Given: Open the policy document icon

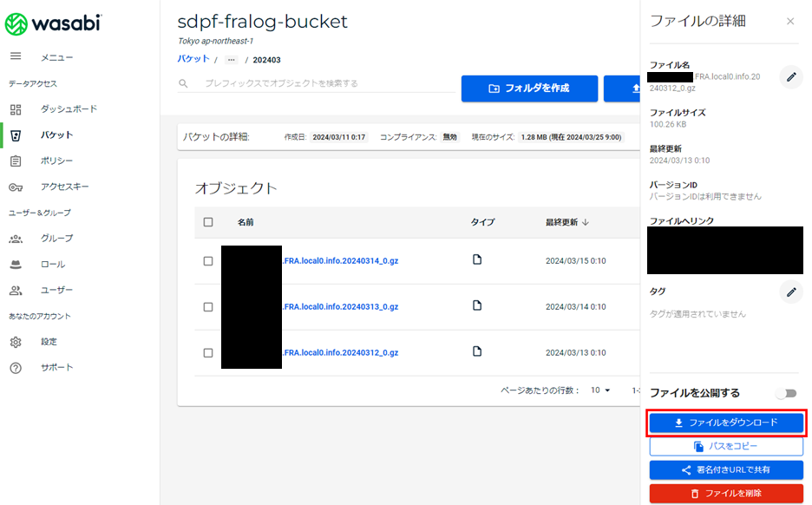Looking at the screenshot, I should click(16, 161).
